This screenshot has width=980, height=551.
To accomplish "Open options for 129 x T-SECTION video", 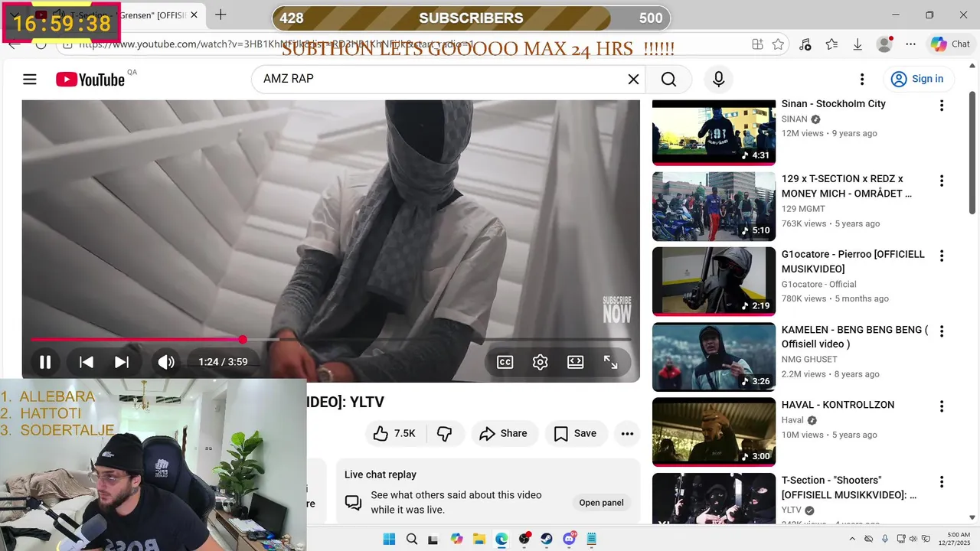I will 942,181.
